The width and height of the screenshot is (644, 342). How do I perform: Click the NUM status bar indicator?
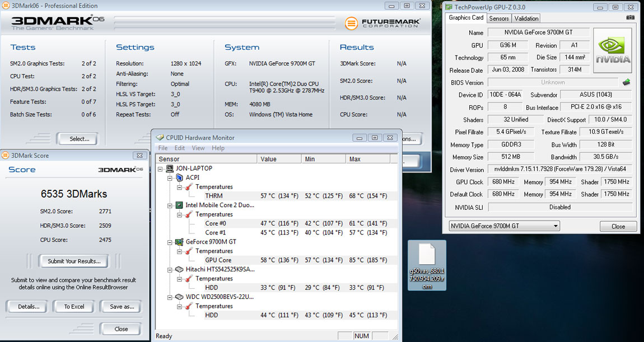(x=361, y=336)
